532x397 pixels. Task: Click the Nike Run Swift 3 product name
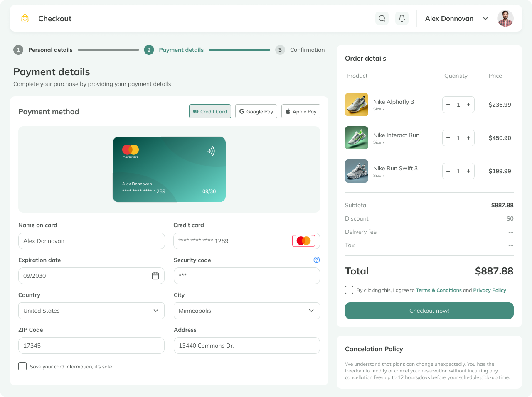tap(395, 168)
